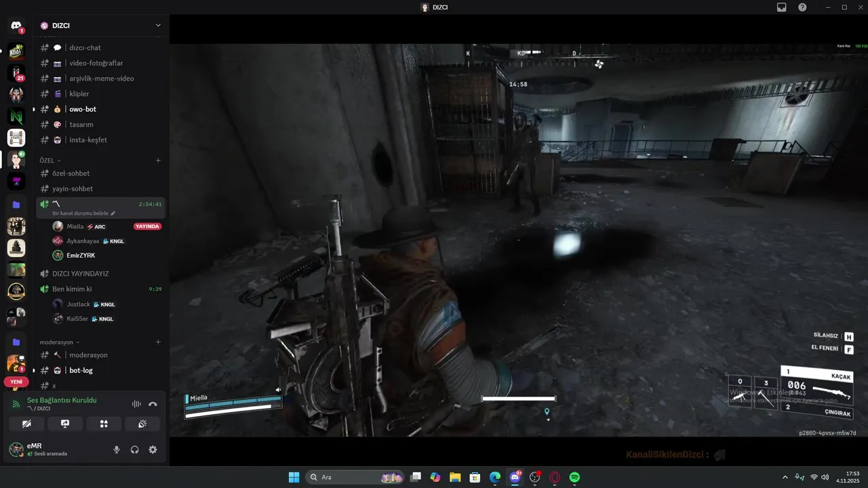Deafen audio with the headphones icon

tap(135, 449)
